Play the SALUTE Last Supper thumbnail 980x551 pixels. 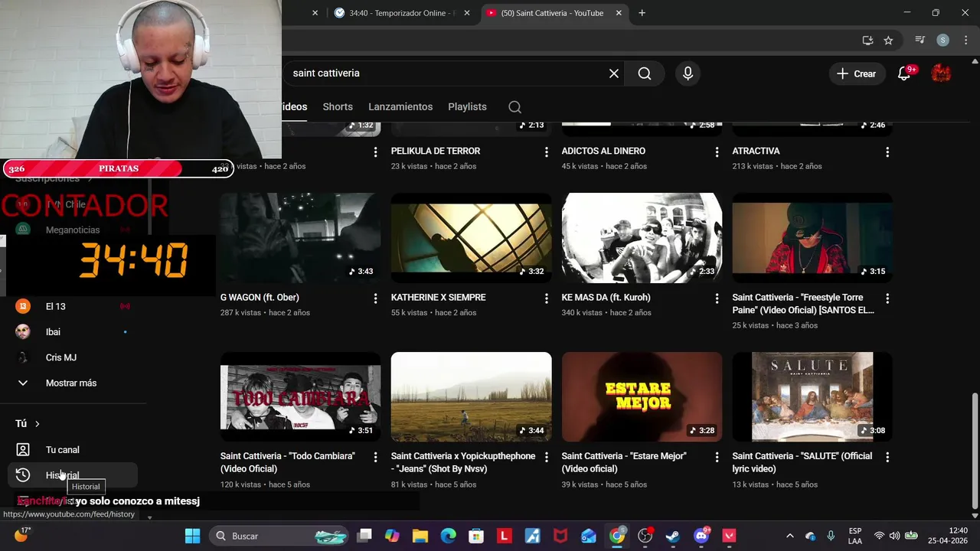812,397
